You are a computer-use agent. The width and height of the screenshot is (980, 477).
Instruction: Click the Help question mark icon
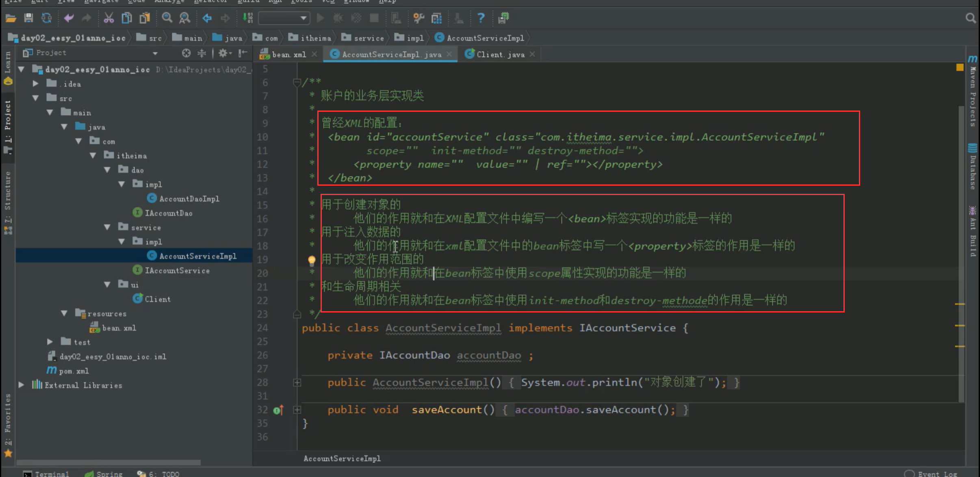[481, 18]
